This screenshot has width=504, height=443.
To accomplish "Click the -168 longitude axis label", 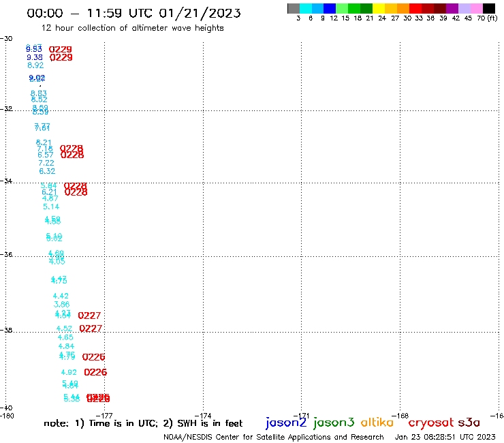I will (400, 416).
